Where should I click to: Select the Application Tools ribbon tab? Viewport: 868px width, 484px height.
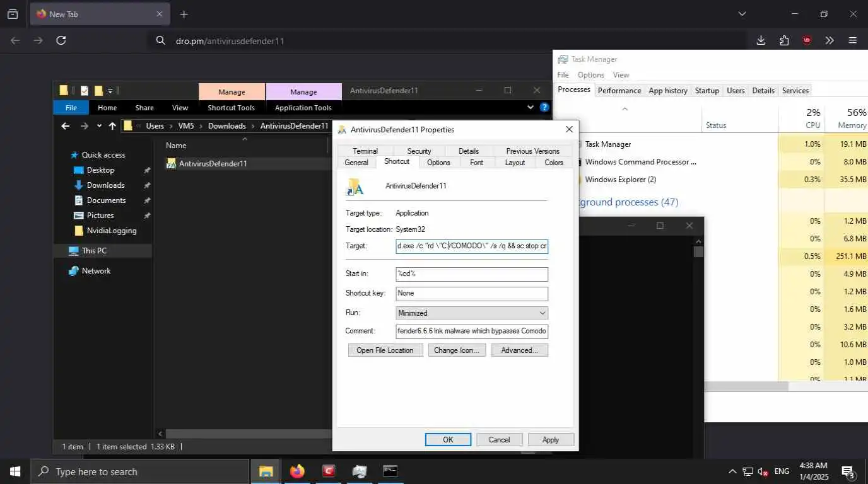(x=303, y=108)
